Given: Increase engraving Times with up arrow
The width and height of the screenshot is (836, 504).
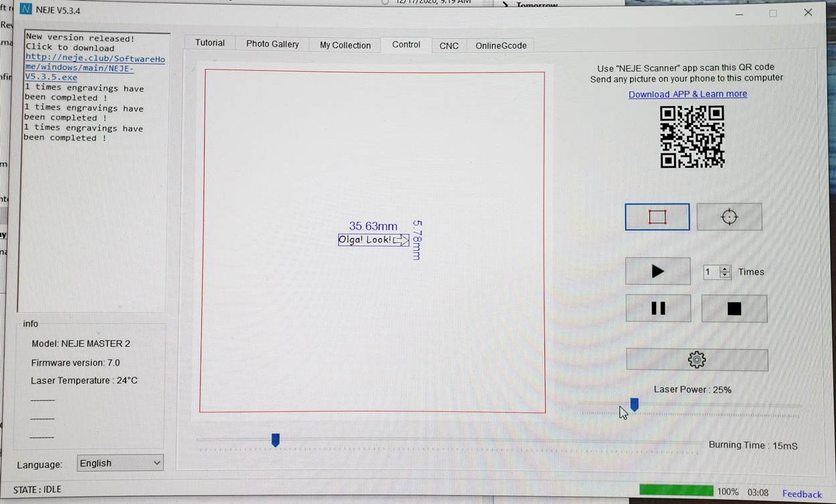Looking at the screenshot, I should 725,269.
